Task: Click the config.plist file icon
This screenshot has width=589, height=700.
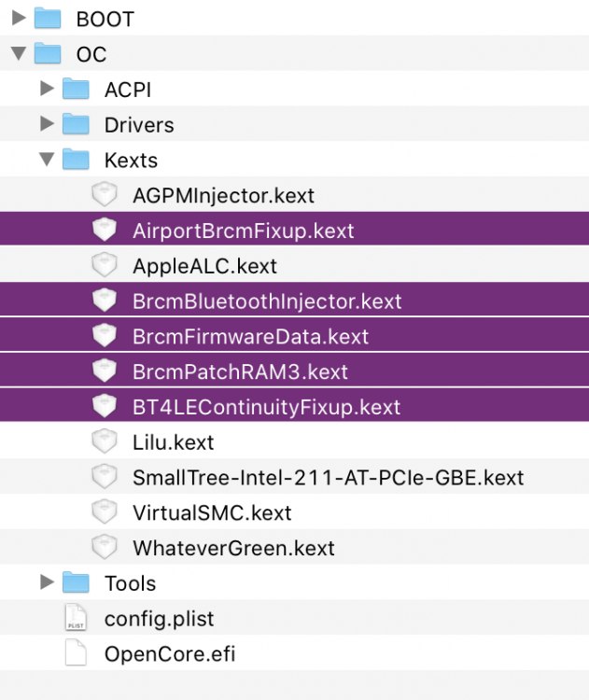Action: 76,618
